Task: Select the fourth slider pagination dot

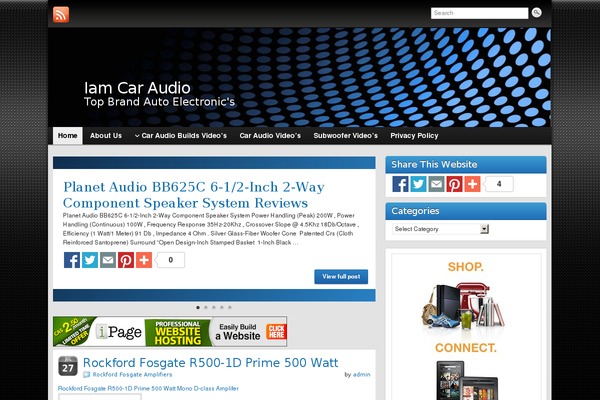Action: coord(222,307)
